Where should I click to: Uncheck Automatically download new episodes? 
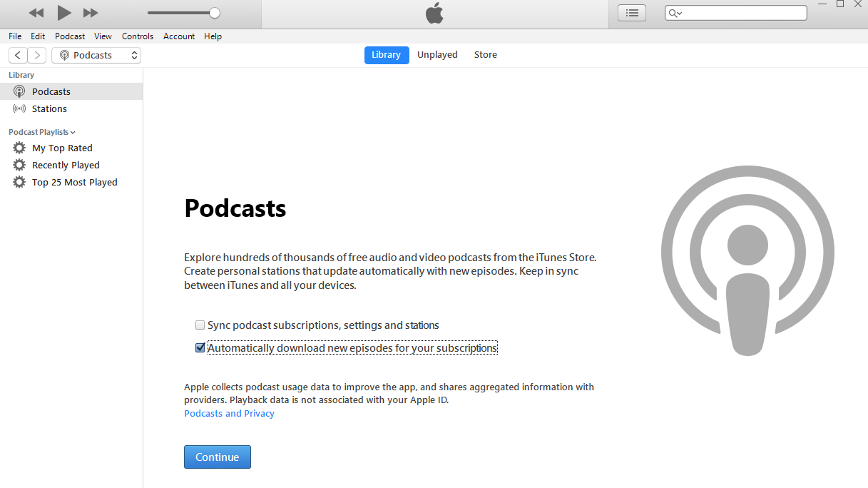pos(200,348)
